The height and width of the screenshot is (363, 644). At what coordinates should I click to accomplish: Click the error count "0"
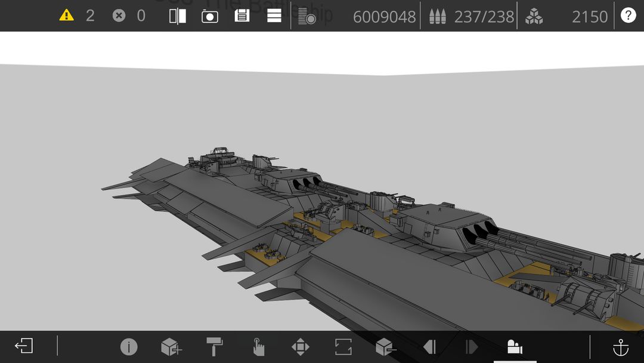141,16
